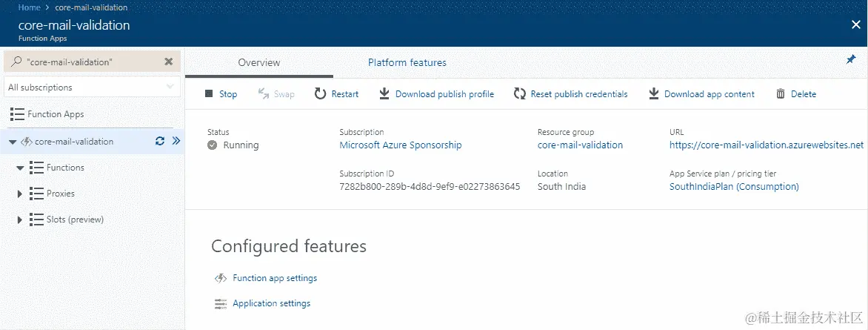Click the Stop button label
Viewport: 868px width, 330px height.
[228, 93]
